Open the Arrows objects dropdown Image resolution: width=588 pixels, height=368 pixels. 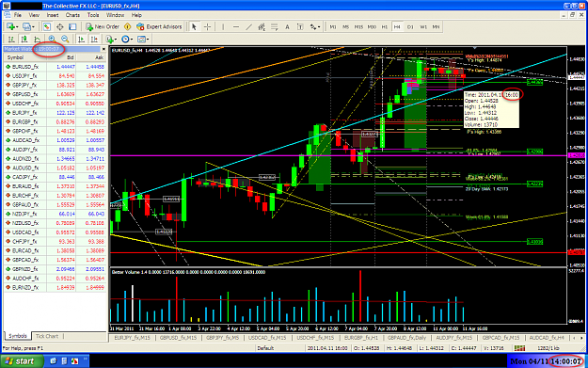[314, 26]
